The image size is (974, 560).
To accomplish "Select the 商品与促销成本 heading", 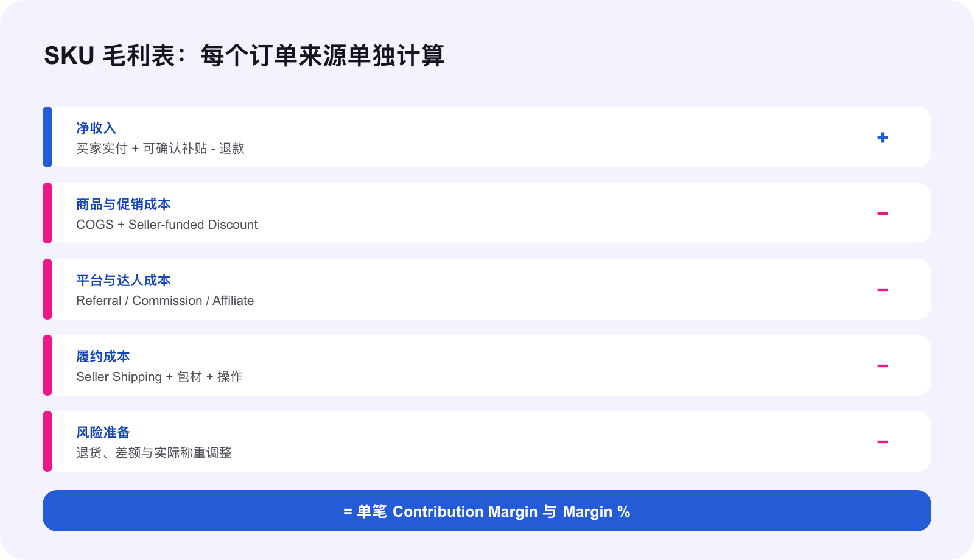I will [124, 204].
